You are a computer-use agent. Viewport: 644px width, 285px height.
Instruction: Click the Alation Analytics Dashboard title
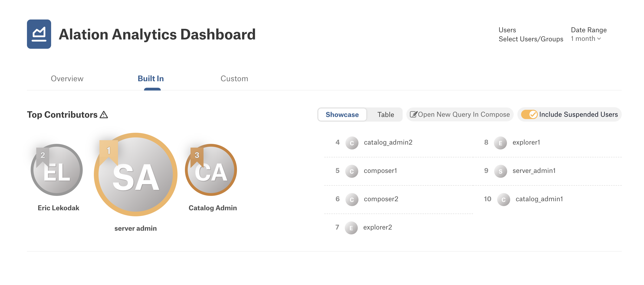(157, 34)
